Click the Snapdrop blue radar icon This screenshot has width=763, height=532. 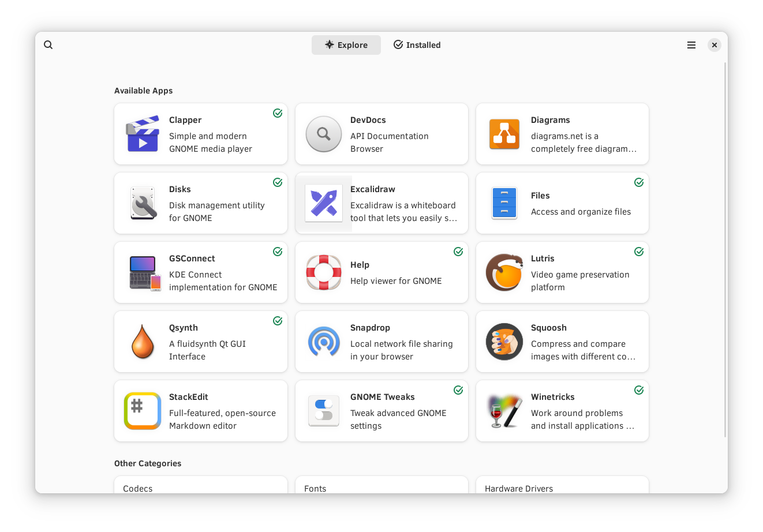click(x=324, y=342)
